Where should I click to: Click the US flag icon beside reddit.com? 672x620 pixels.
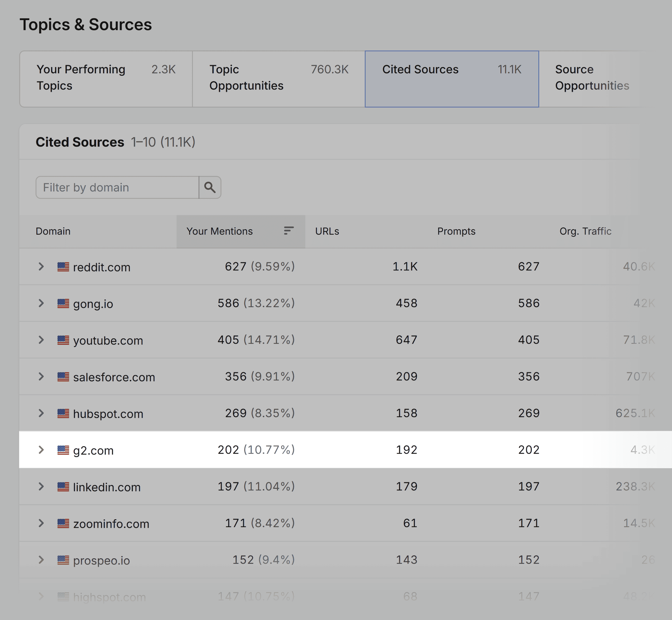click(x=63, y=267)
